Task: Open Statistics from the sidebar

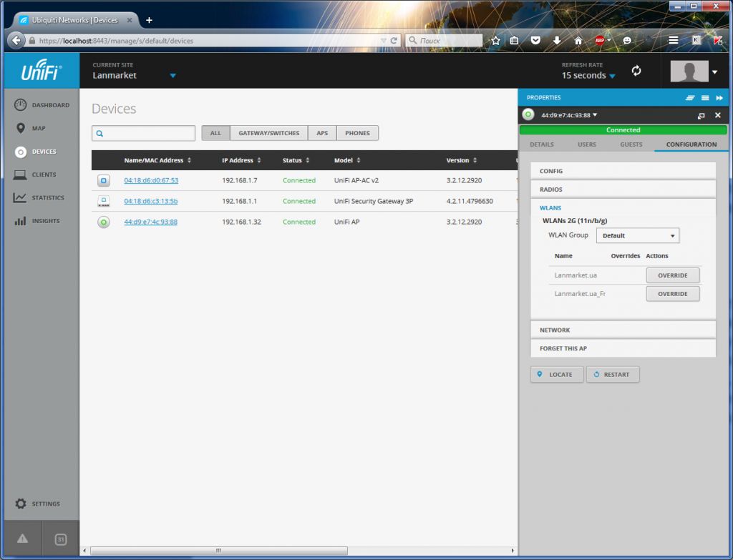Action: (x=21, y=198)
